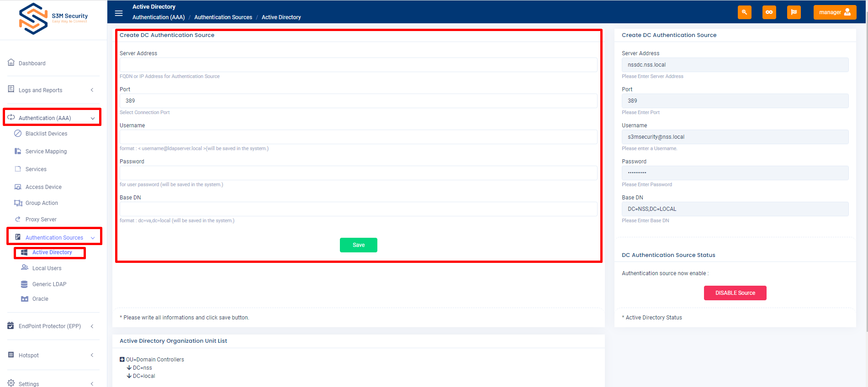Click the Logs and Reports document icon
Image resolution: width=868 pixels, height=387 pixels.
(x=11, y=89)
